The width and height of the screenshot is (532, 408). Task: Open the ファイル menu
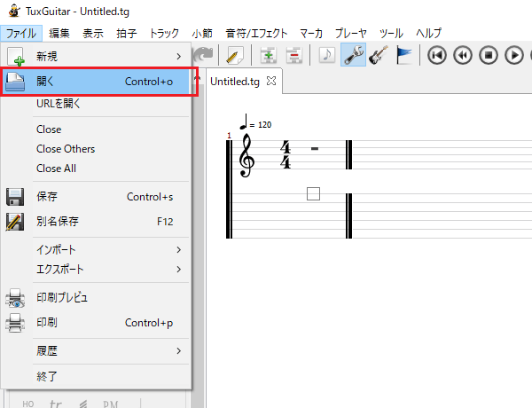pos(21,34)
